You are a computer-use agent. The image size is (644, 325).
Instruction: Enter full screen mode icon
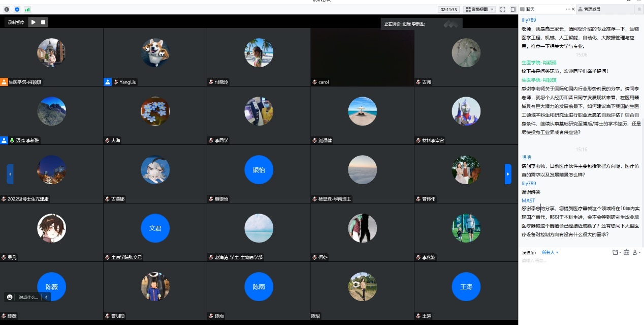503,9
